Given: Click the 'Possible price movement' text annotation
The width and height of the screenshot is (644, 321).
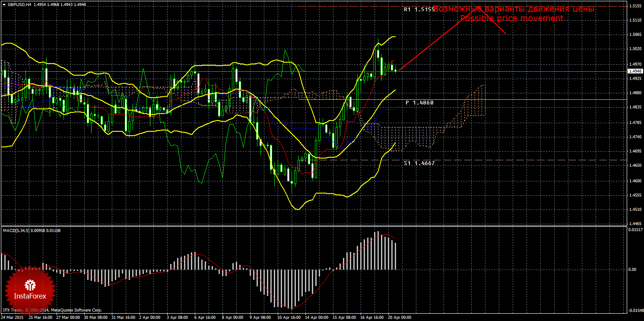Looking at the screenshot, I should (511, 19).
